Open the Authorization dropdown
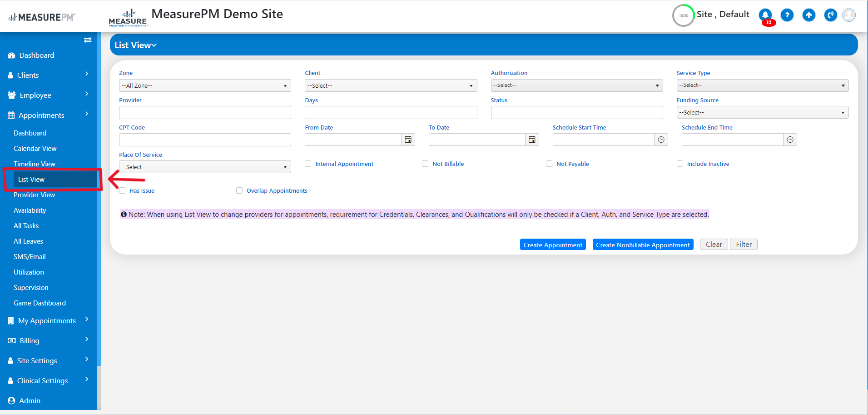The height and width of the screenshot is (415, 868). [x=577, y=85]
